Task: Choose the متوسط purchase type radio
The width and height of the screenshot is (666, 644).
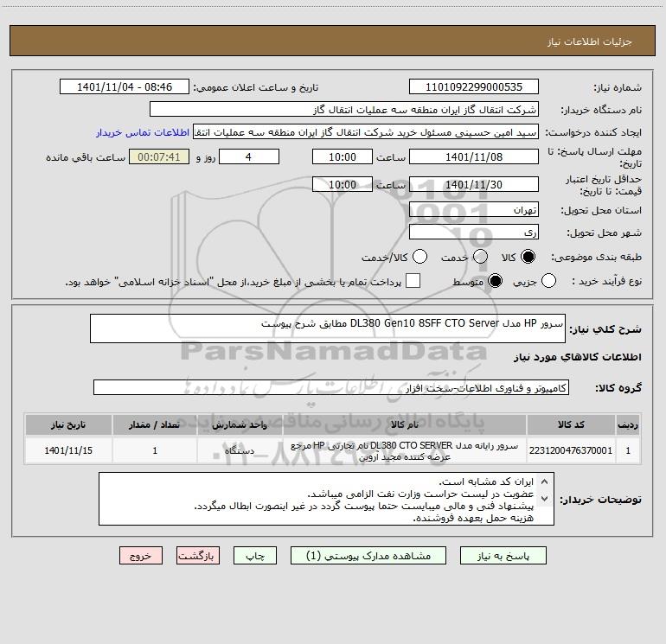Action: [x=495, y=281]
